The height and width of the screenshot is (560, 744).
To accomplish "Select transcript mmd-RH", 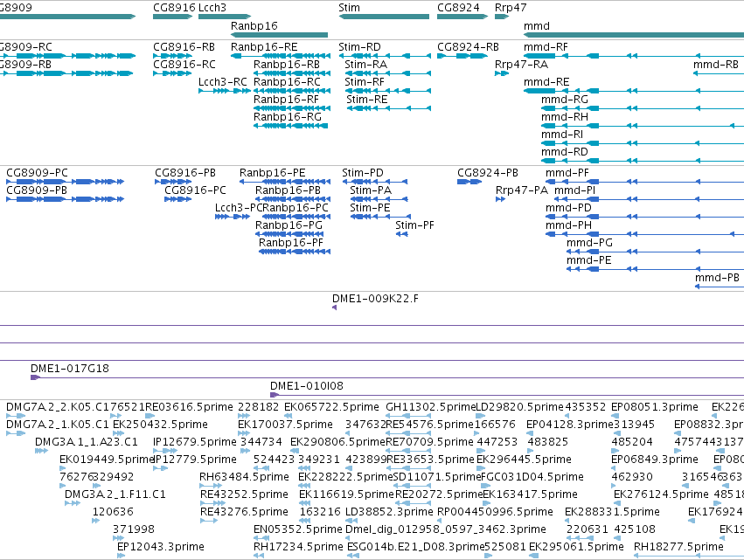I will (x=643, y=126).
